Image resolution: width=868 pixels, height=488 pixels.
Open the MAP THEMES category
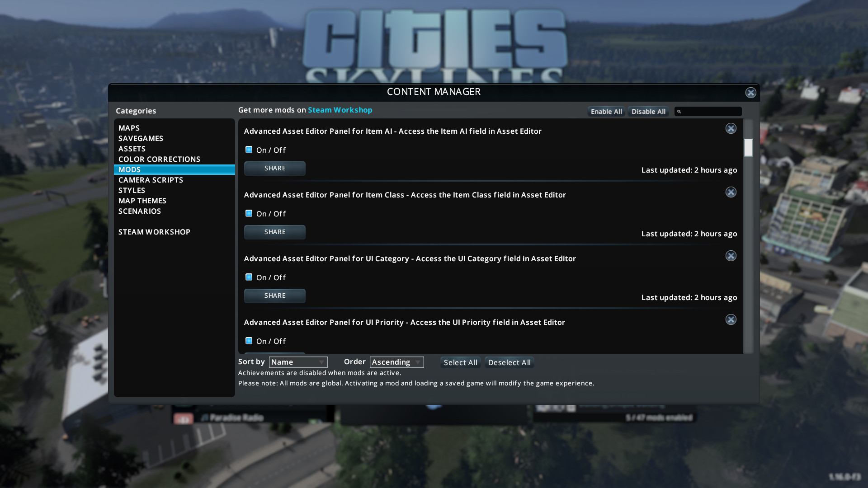click(142, 201)
